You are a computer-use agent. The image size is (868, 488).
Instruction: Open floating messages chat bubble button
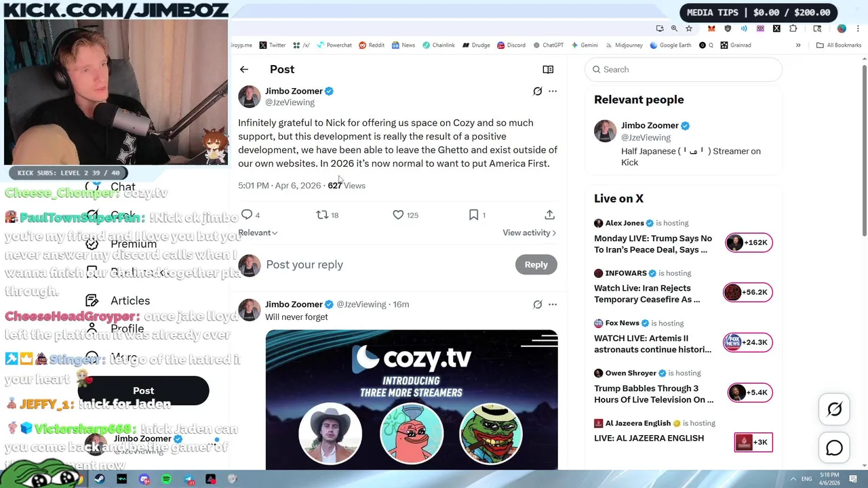[x=834, y=448]
